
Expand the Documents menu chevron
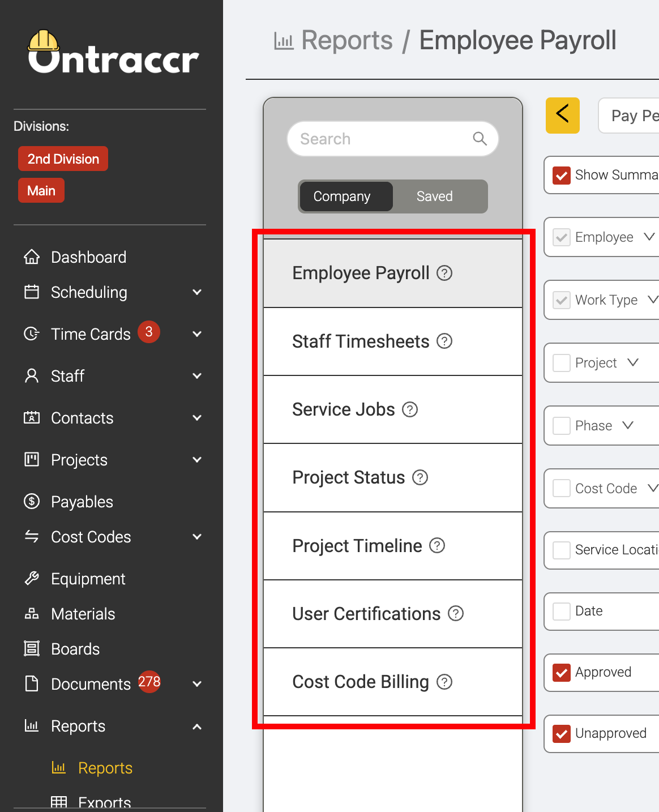point(197,684)
